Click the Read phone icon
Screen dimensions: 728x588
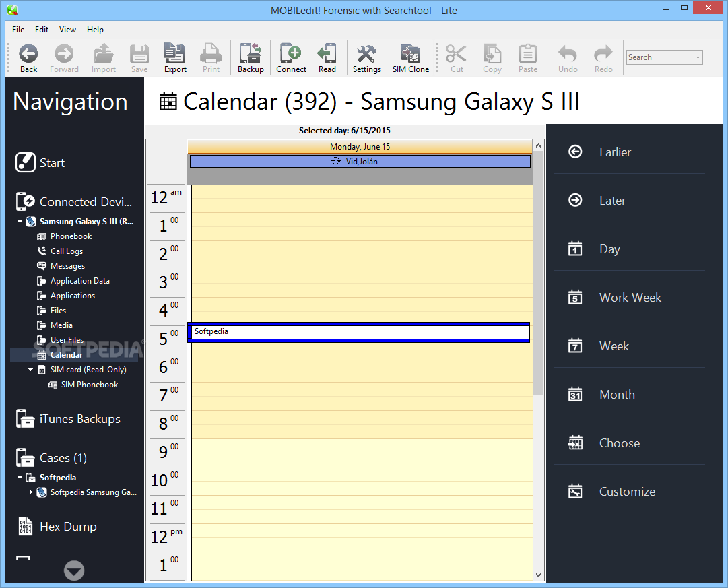(327, 53)
